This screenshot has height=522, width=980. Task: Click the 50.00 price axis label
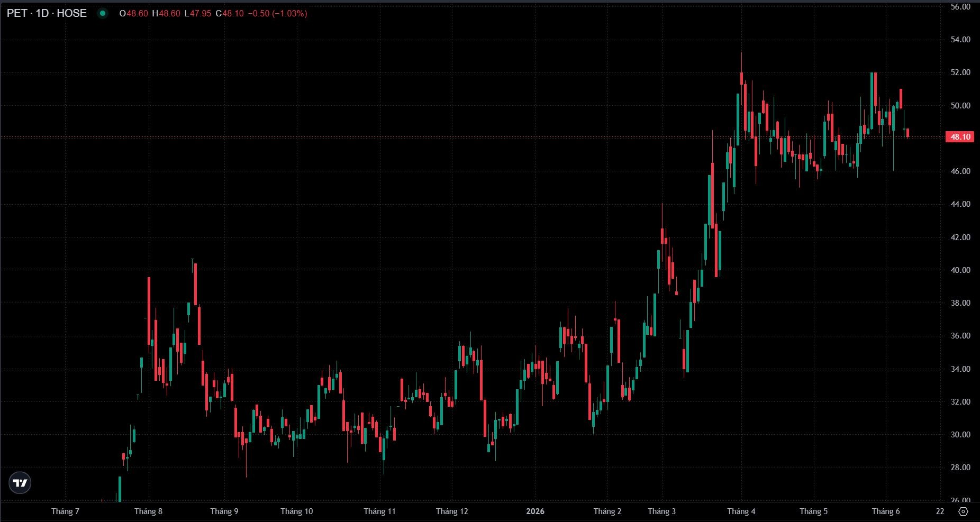coord(960,106)
